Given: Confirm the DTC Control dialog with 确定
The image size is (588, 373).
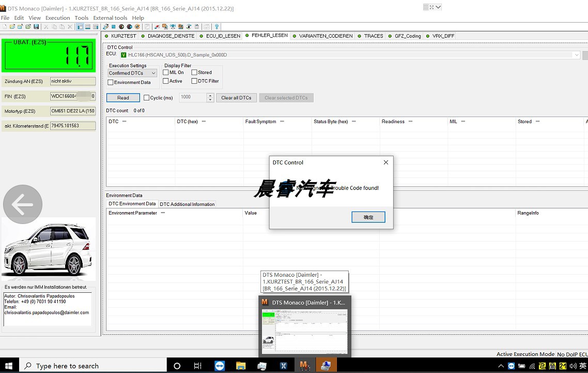Looking at the screenshot, I should pos(368,217).
